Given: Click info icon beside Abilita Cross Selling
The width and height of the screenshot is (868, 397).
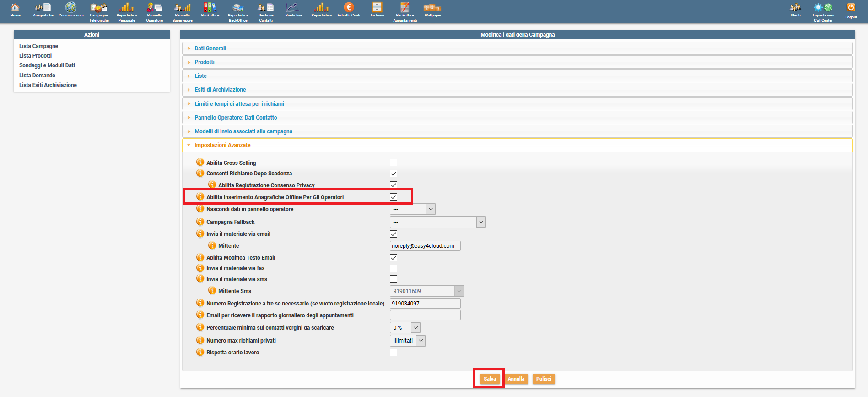Looking at the screenshot, I should point(200,163).
